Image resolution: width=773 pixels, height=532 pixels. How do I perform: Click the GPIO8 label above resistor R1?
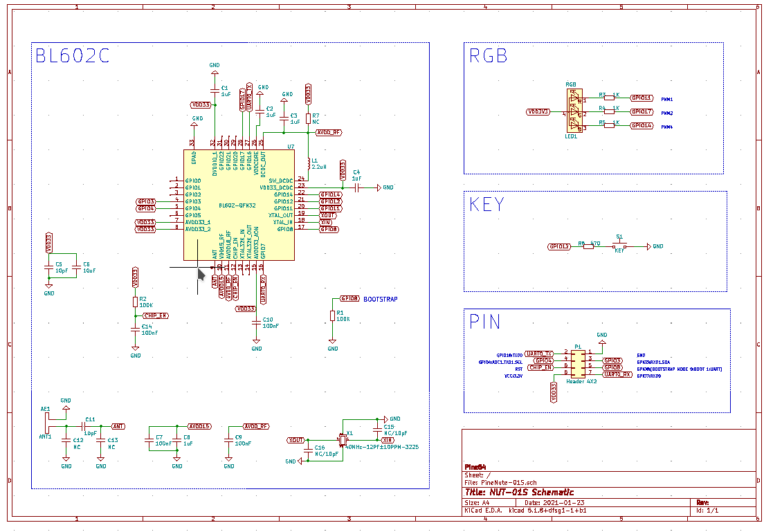[x=349, y=298]
